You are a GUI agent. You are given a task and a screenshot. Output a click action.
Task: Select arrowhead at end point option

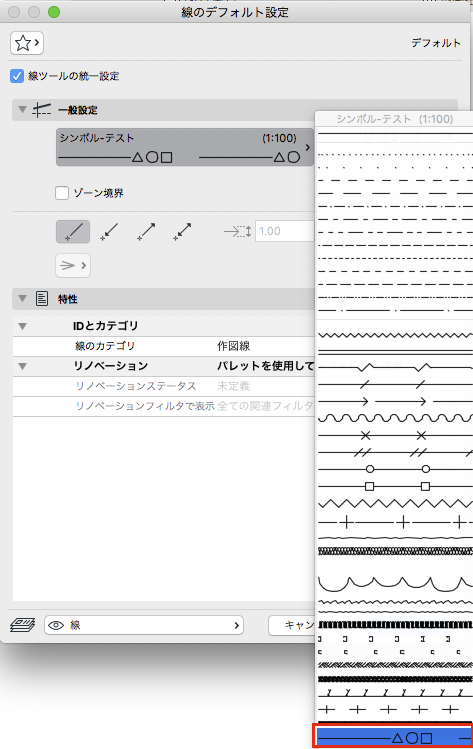click(146, 232)
